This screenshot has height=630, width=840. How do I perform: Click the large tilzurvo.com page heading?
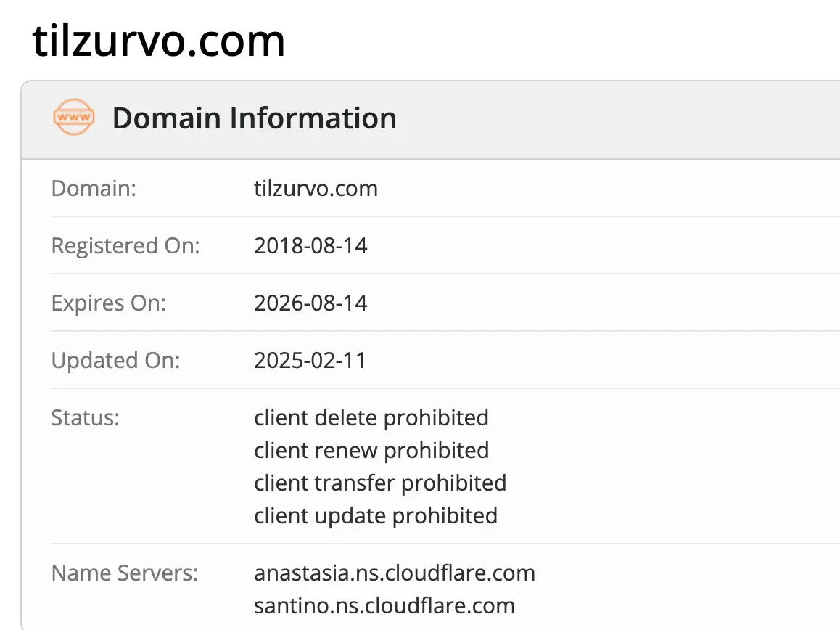(159, 41)
